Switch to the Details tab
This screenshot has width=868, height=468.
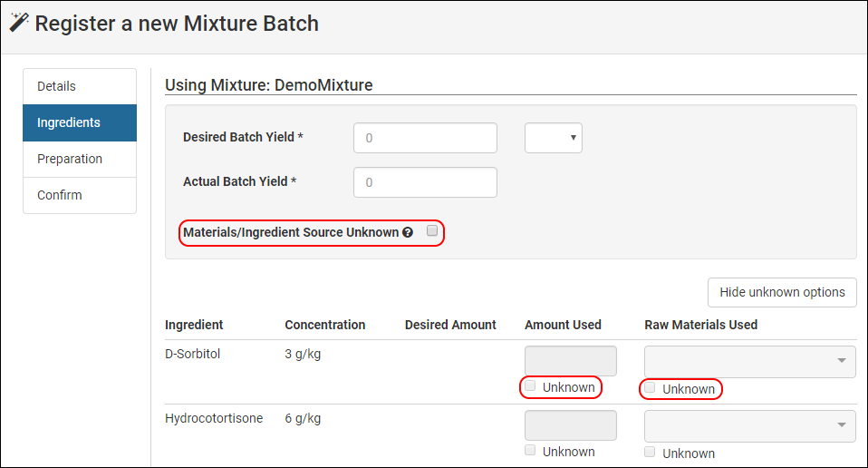coord(80,86)
